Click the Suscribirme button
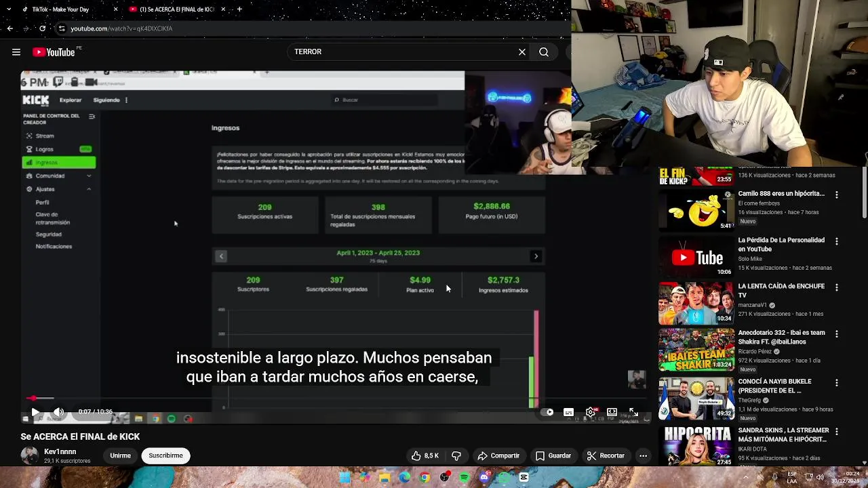868x488 pixels. (165, 456)
